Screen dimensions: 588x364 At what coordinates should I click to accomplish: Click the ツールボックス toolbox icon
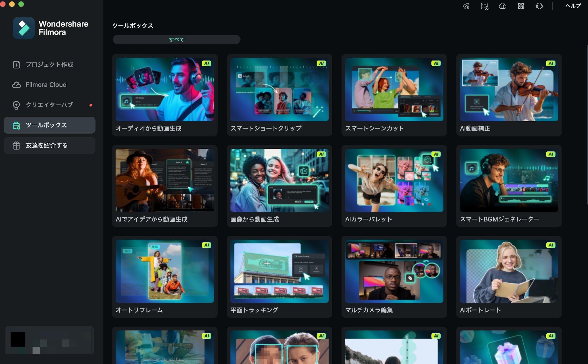tap(16, 125)
